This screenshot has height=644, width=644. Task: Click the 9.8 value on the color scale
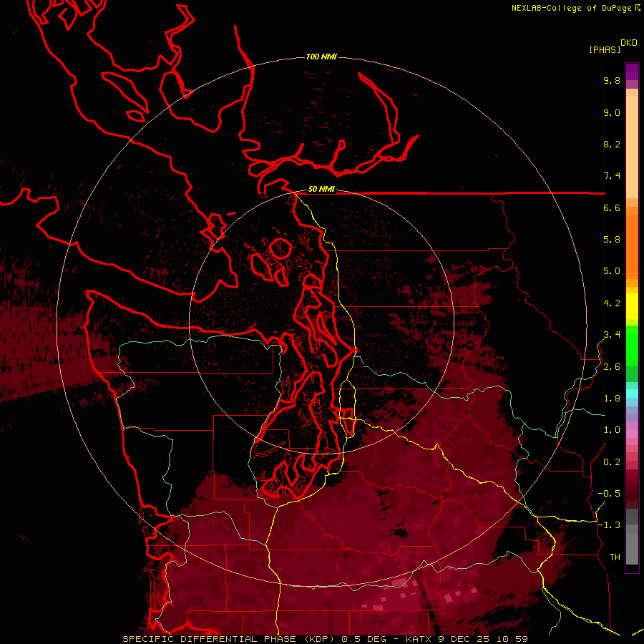tap(612, 80)
